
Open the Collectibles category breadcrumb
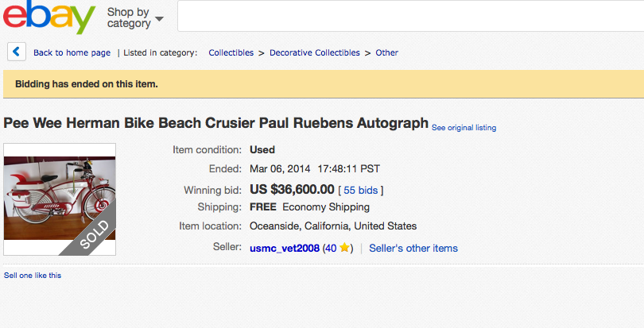pos(231,52)
